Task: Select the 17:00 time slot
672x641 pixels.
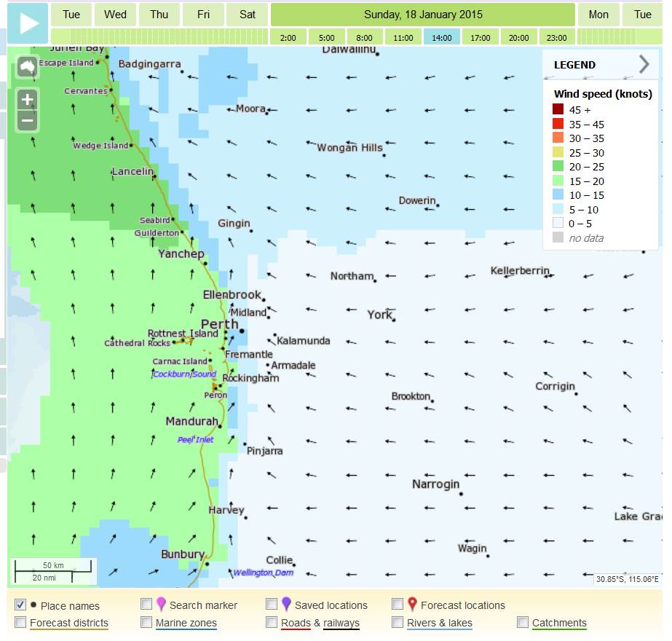Action: [x=481, y=38]
